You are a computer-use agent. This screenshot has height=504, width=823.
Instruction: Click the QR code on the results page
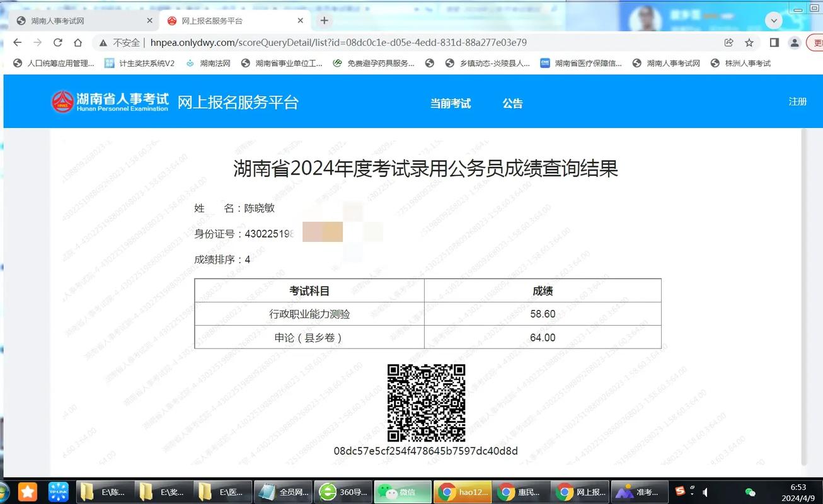pyautogui.click(x=427, y=403)
